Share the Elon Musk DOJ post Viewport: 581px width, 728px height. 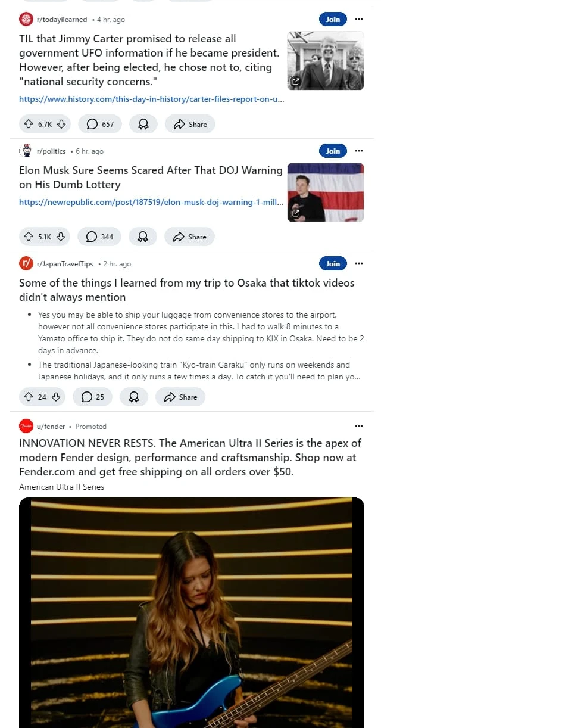(189, 237)
